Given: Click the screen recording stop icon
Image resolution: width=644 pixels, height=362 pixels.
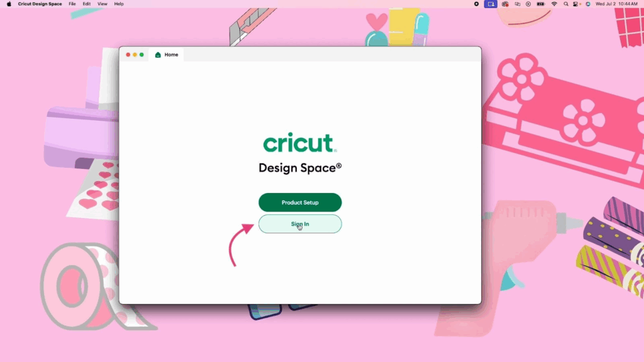Looking at the screenshot, I should (477, 4).
